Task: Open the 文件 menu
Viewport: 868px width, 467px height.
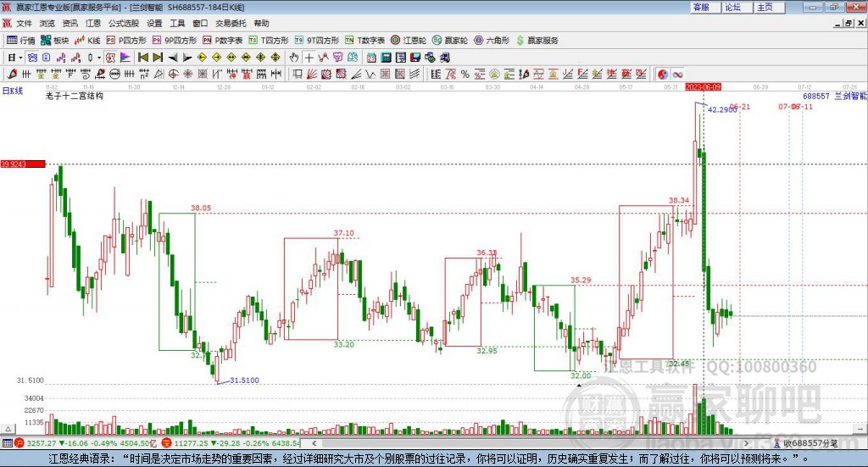Action: 24,23
